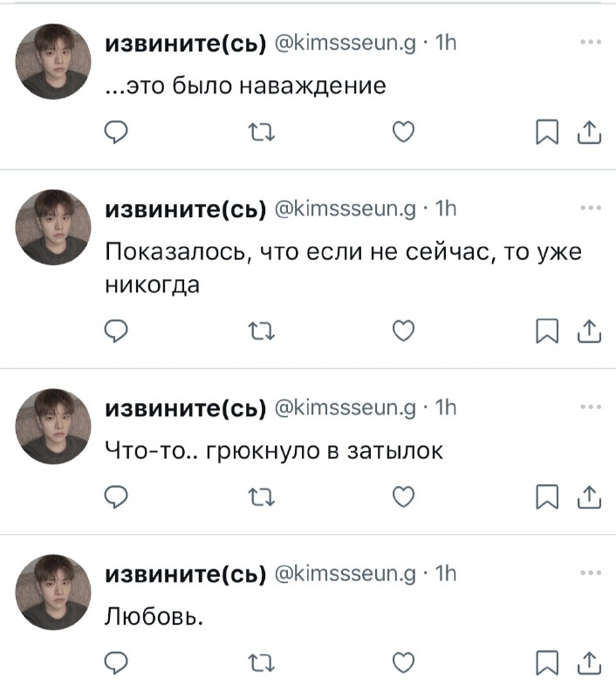This screenshot has height=698, width=616.
Task: Reply to the "это было наваждение" tweet
Action: (116, 133)
